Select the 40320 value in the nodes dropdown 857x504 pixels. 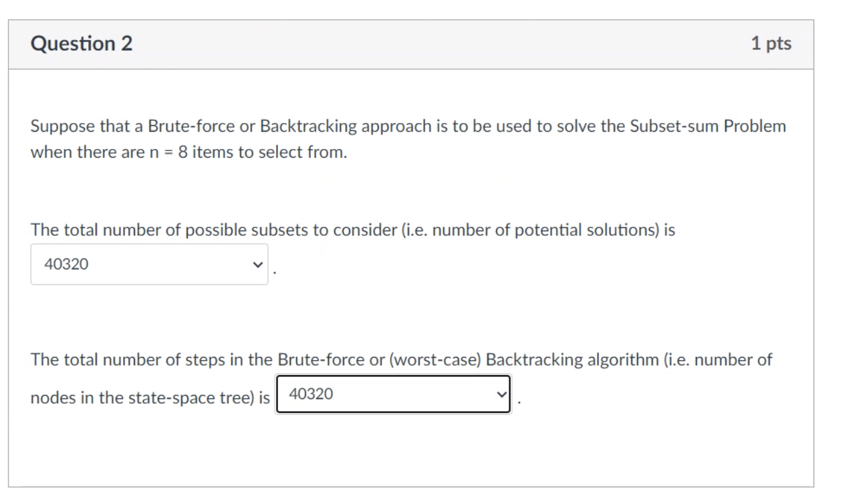tap(311, 394)
